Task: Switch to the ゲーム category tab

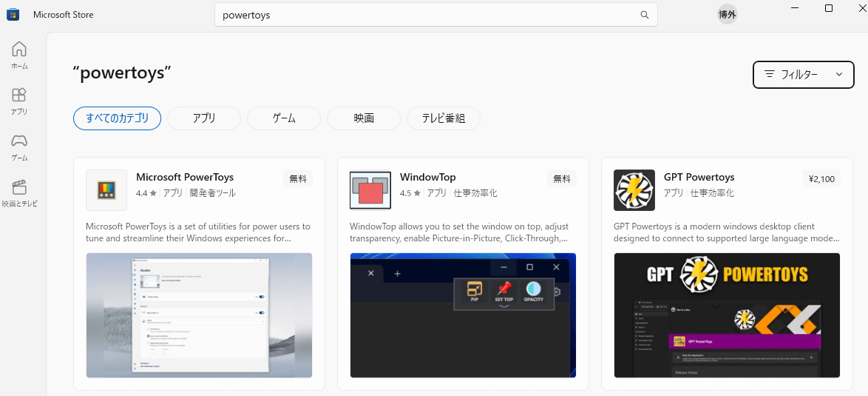Action: 284,118
